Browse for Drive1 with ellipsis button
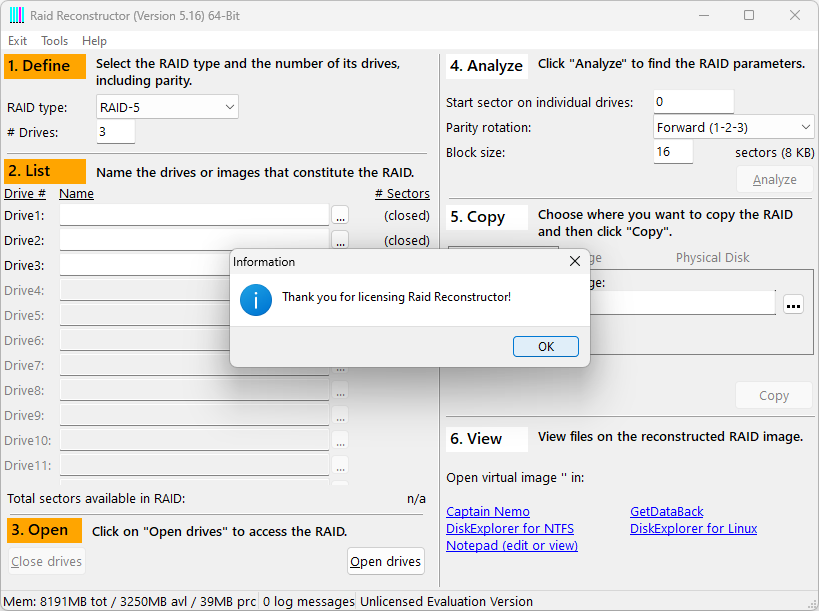The image size is (819, 611). coord(340,215)
